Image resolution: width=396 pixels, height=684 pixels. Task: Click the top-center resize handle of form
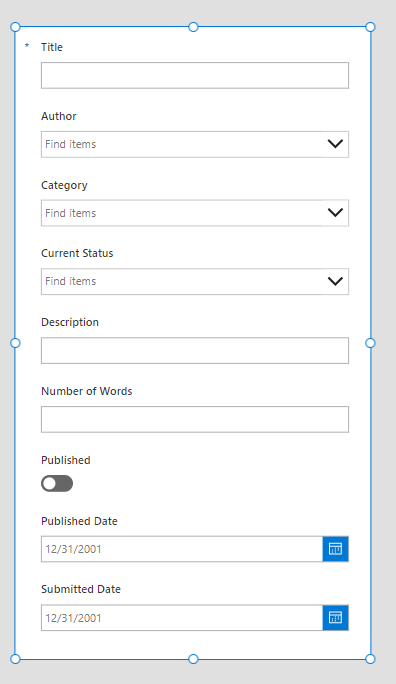193,27
